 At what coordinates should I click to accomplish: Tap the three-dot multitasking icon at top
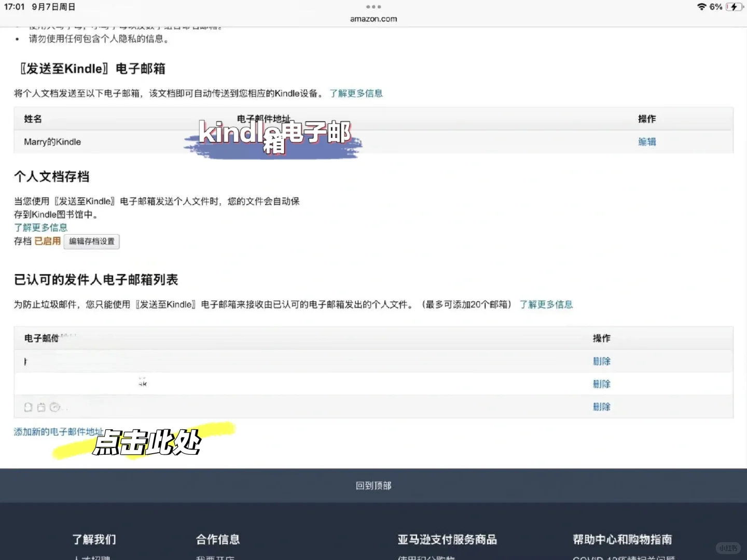(374, 7)
